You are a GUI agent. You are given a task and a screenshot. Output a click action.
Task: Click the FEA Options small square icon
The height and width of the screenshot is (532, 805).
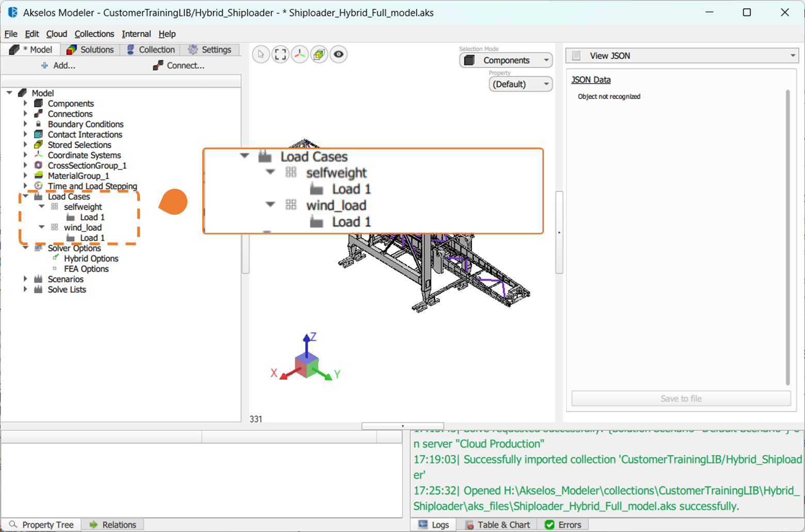(x=55, y=268)
